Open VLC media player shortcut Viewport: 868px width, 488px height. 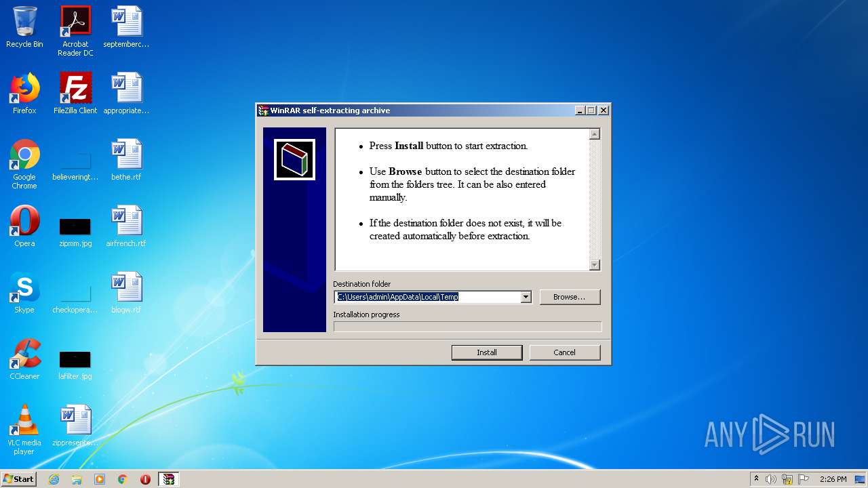click(x=24, y=430)
